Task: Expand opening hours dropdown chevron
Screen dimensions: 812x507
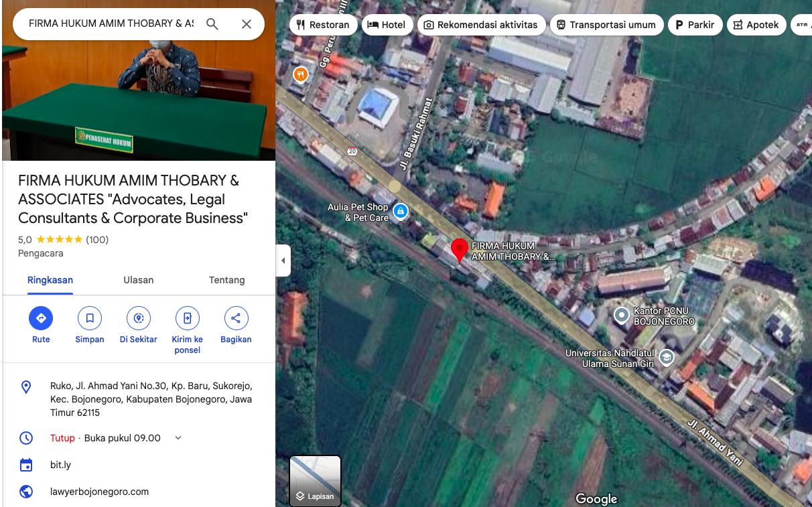Action: coord(178,438)
